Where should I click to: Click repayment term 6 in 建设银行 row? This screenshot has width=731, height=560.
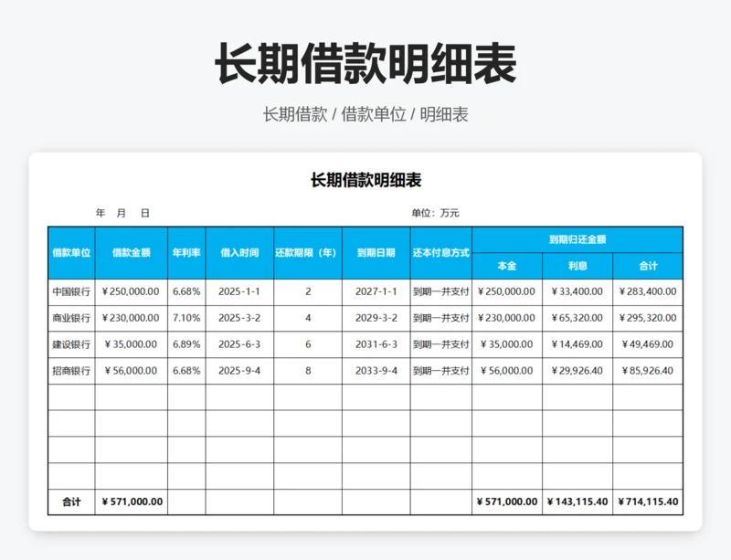308,344
